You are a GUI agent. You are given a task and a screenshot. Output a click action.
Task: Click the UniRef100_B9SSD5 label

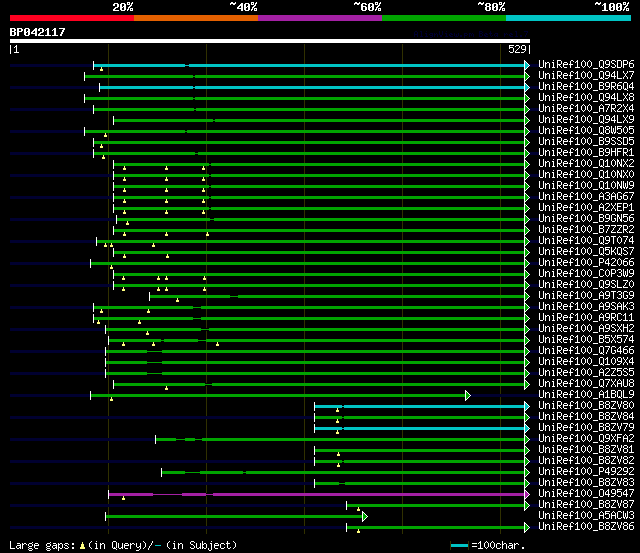click(x=586, y=142)
